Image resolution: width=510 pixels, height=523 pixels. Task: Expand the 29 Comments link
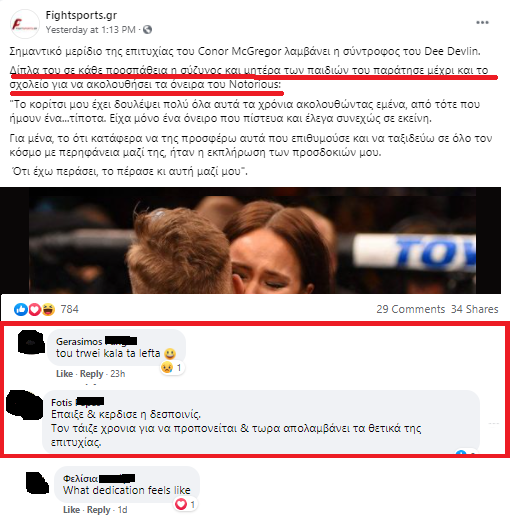pyautogui.click(x=411, y=309)
